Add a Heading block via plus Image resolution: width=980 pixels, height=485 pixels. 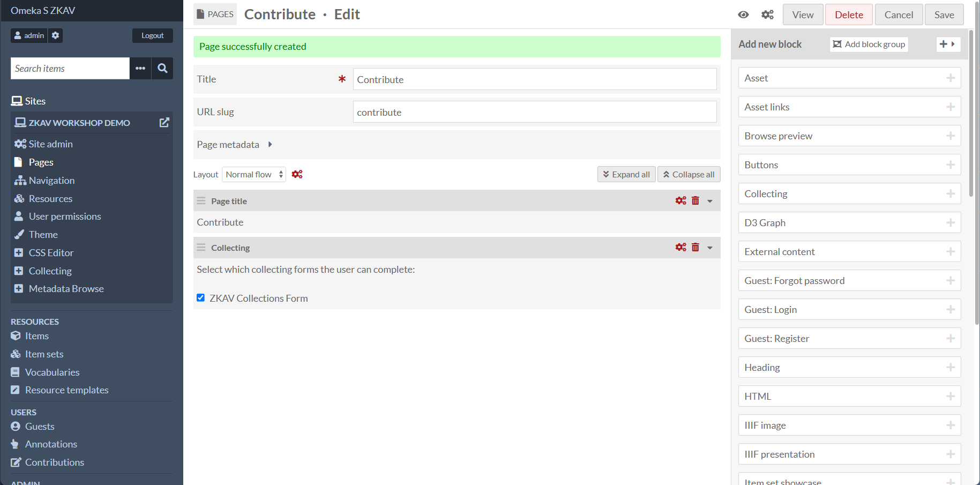pyautogui.click(x=951, y=367)
